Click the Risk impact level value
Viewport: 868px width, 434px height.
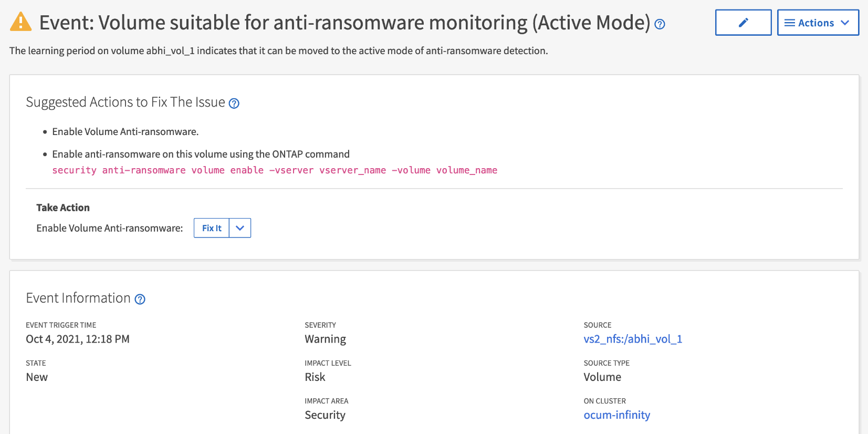tap(315, 377)
